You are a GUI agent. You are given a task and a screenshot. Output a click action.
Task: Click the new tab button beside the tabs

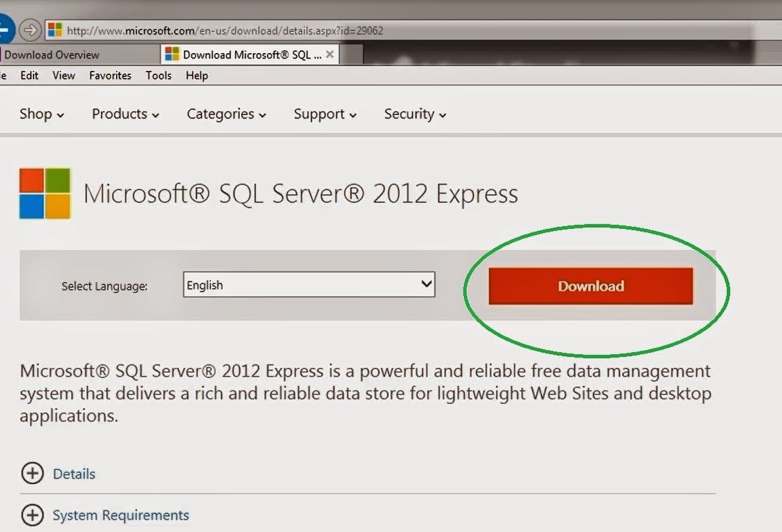351,54
